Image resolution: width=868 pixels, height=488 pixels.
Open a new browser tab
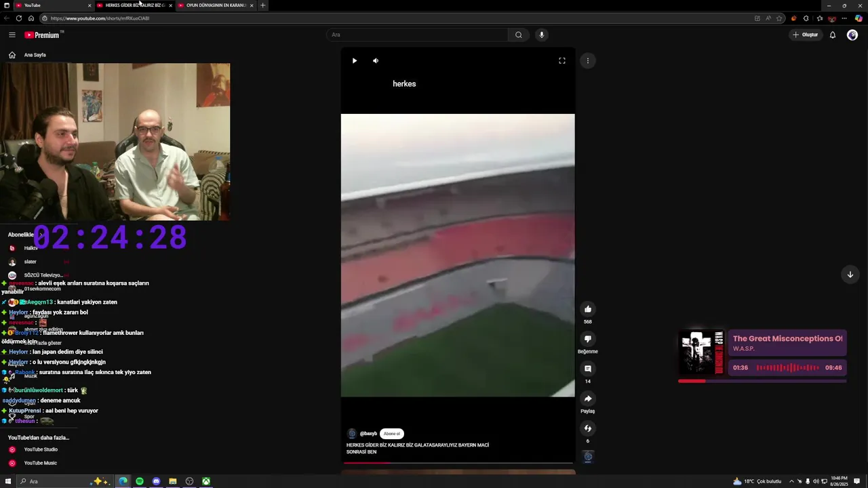263,5
